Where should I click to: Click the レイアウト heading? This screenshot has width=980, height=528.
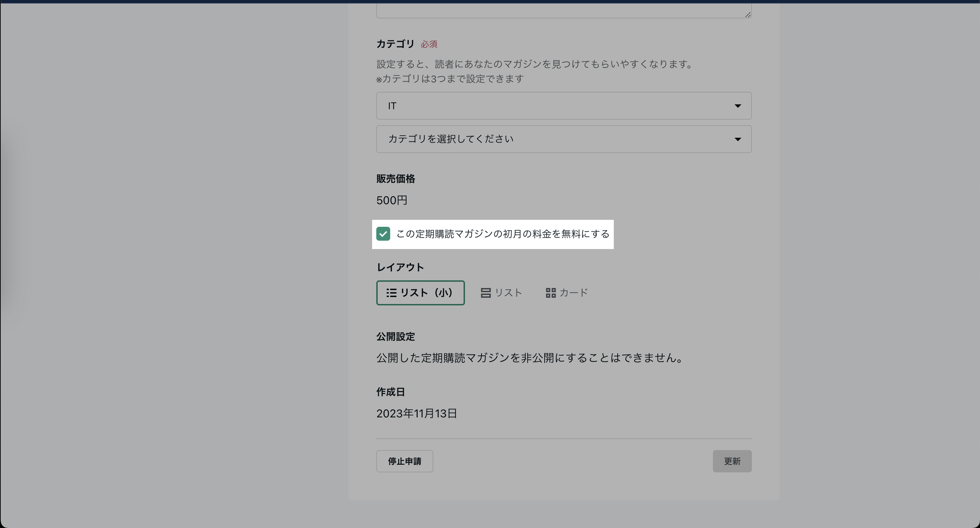[x=400, y=267]
